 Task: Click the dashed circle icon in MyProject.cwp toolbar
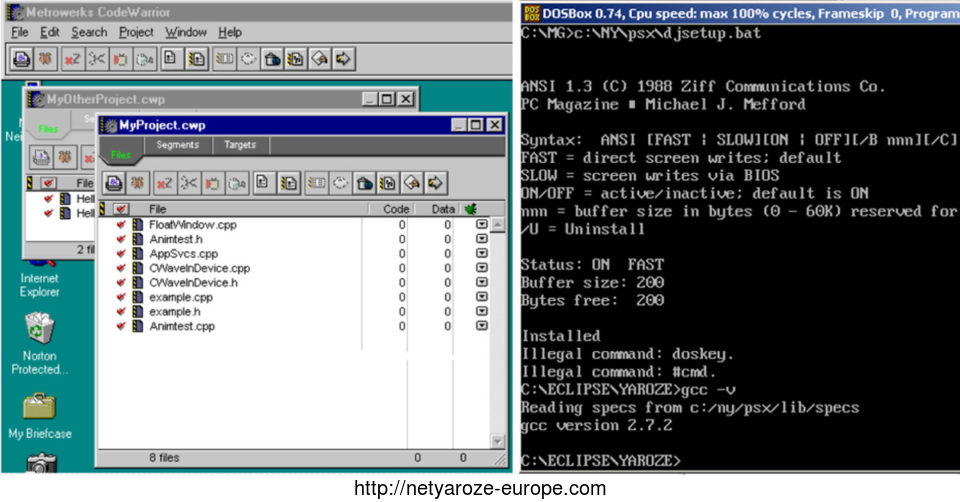(x=340, y=183)
